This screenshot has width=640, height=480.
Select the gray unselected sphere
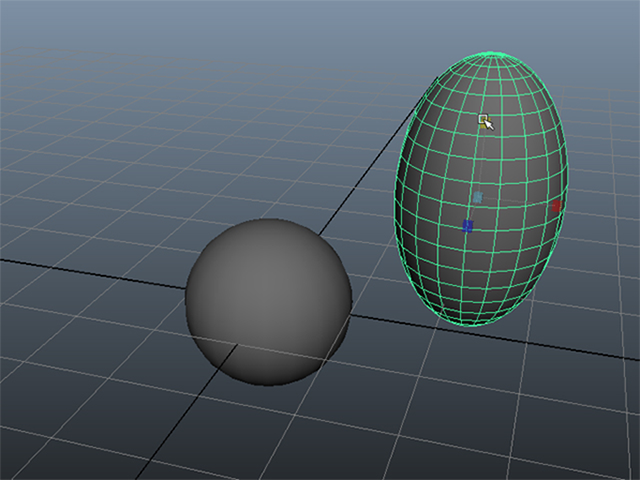pyautogui.click(x=269, y=302)
